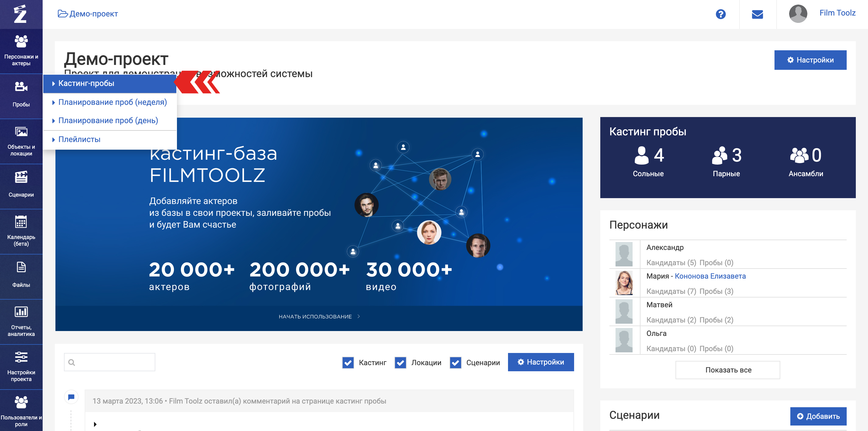Image resolution: width=868 pixels, height=431 pixels.
Task: Click Добавить button in Сценарии panel
Action: (x=818, y=416)
